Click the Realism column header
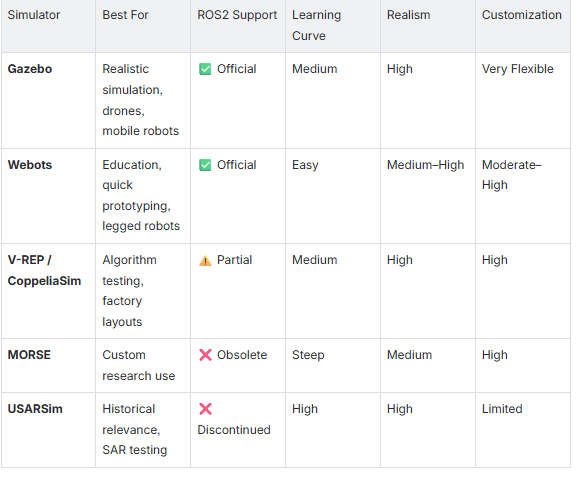This screenshot has height=479, width=578. coord(408,15)
